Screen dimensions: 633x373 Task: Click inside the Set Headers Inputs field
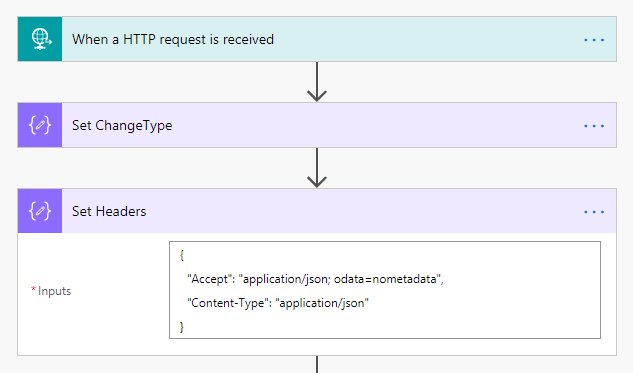[385, 290]
